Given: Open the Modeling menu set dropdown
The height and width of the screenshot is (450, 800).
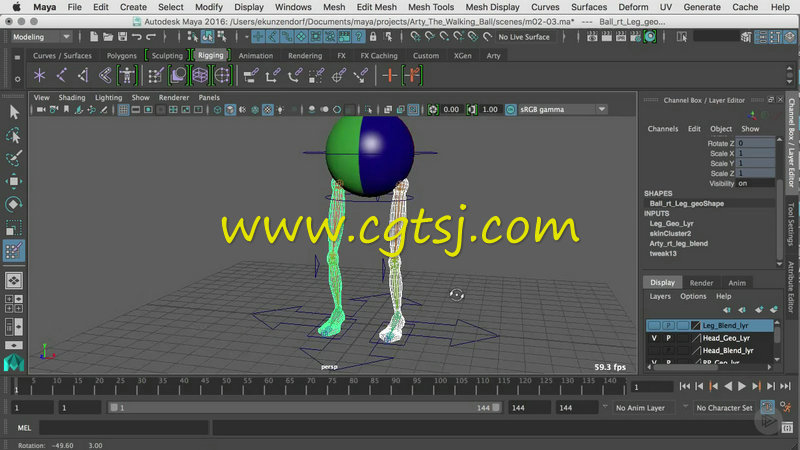Looking at the screenshot, I should tap(41, 37).
